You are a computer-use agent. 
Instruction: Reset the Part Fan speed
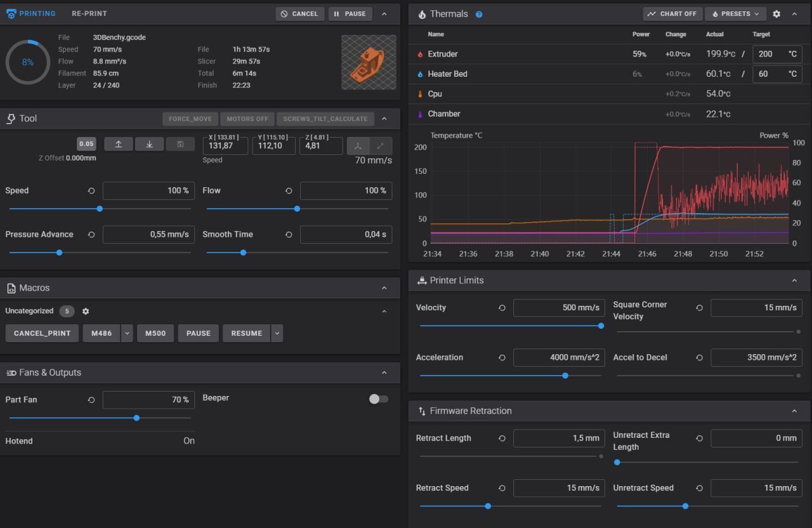click(91, 400)
